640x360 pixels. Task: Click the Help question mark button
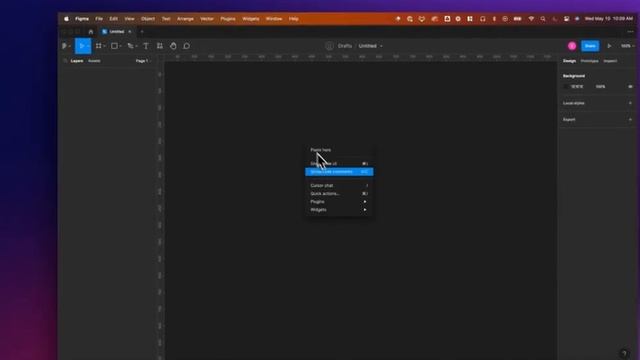click(x=624, y=353)
